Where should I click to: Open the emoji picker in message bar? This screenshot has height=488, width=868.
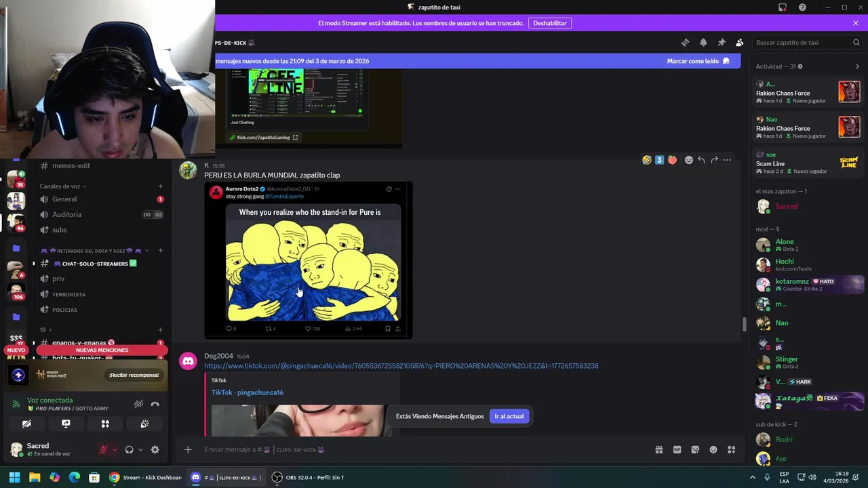coord(713,449)
